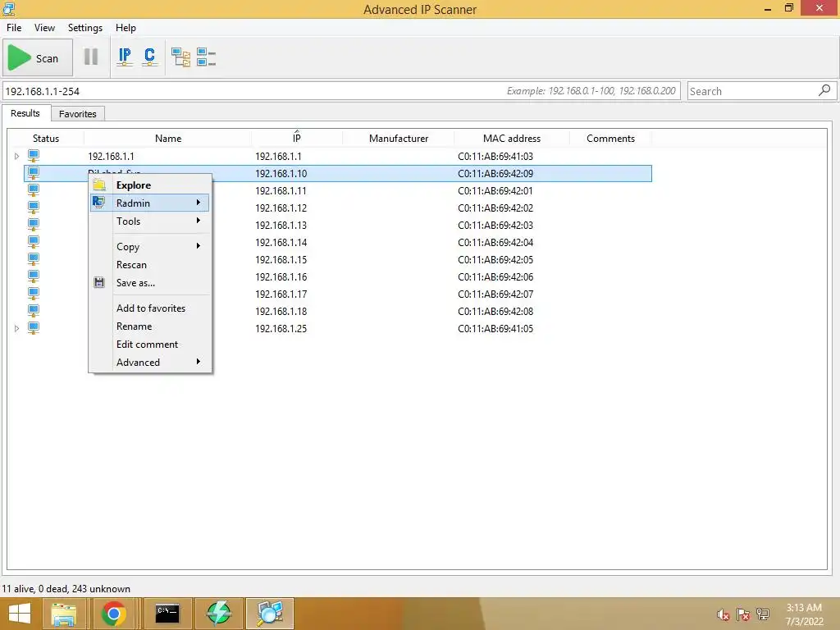The width and height of the screenshot is (840, 630).
Task: Click the Action Center flag tray icon
Action: tap(743, 614)
